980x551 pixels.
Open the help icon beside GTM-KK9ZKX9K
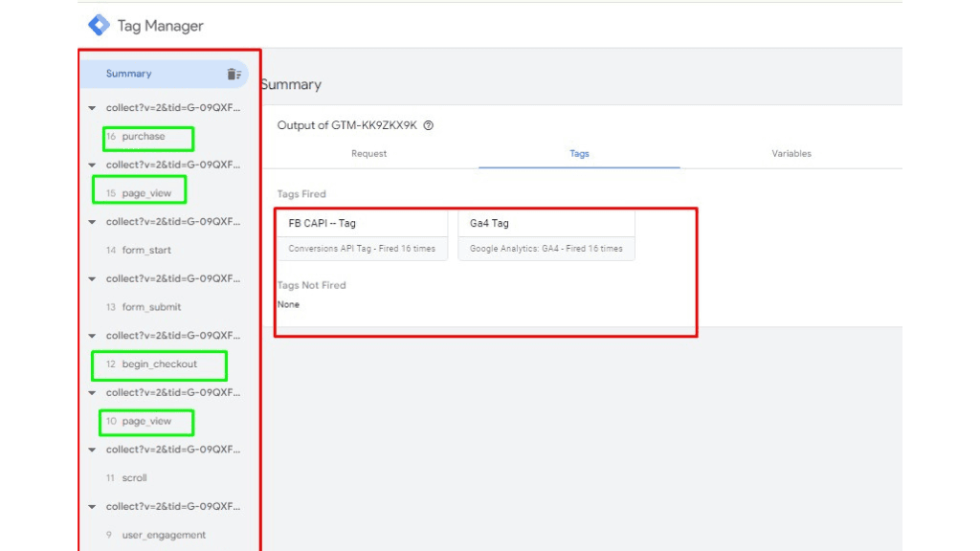pyautogui.click(x=428, y=125)
